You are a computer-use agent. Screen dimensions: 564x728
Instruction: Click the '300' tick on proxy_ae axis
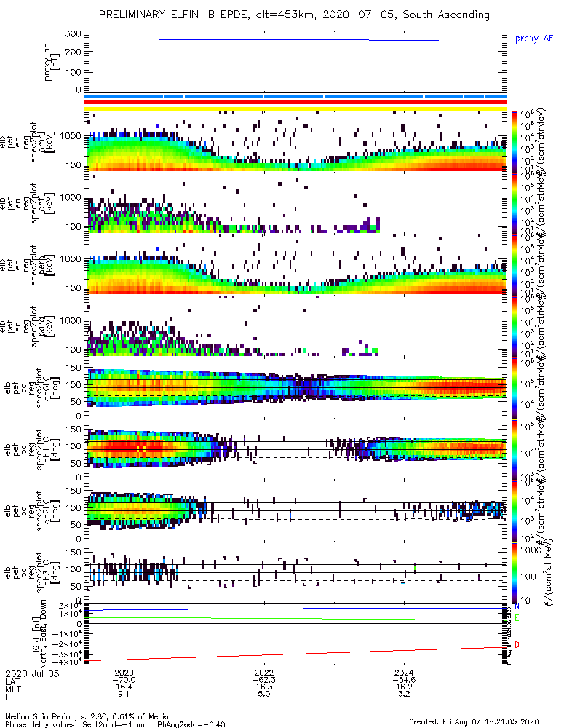(x=75, y=34)
